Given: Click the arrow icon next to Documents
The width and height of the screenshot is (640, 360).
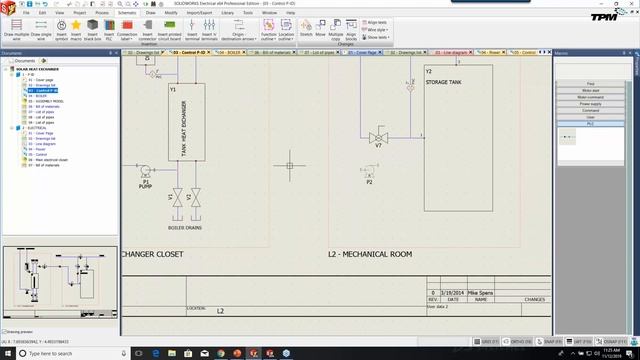Looking at the screenshot, I should [43, 61].
